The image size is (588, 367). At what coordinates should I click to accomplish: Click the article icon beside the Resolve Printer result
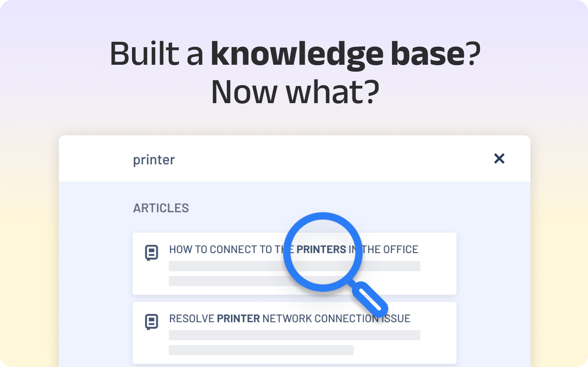[x=151, y=322]
